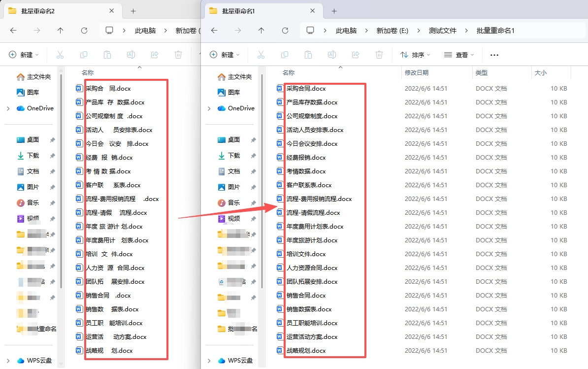
Task: Open 排序 sort dropdown in 批量重命名1
Action: coord(415,55)
